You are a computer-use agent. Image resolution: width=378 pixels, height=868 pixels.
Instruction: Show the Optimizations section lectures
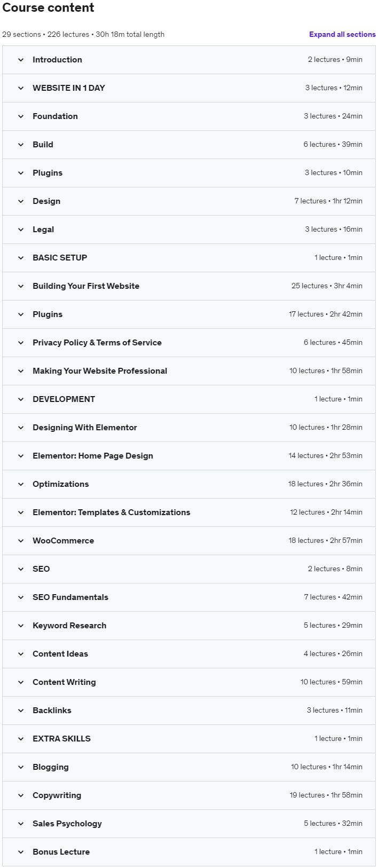[x=60, y=484]
